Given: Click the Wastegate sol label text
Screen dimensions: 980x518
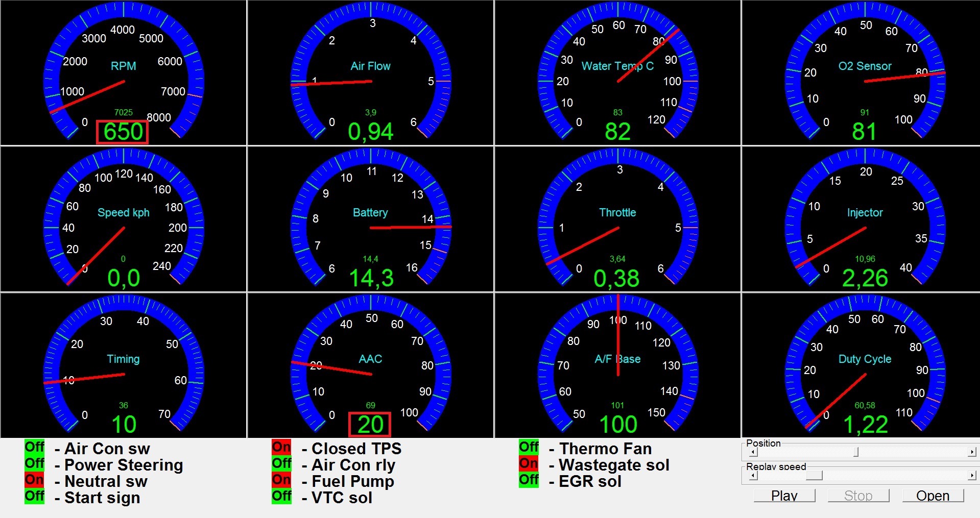Looking at the screenshot, I should tap(614, 465).
